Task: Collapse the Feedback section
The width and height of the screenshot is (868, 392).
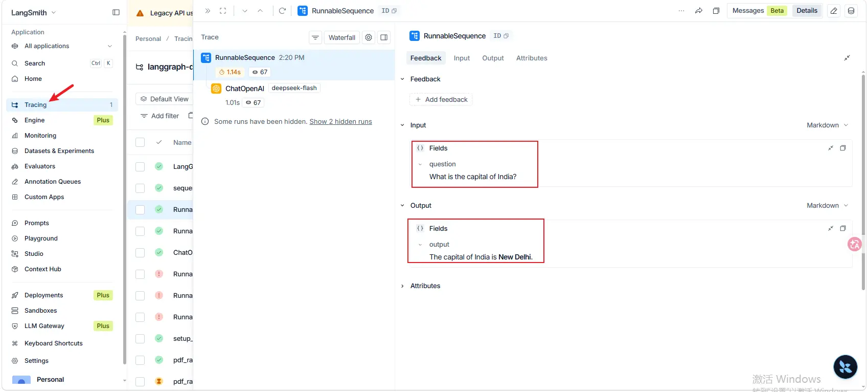Action: point(402,79)
